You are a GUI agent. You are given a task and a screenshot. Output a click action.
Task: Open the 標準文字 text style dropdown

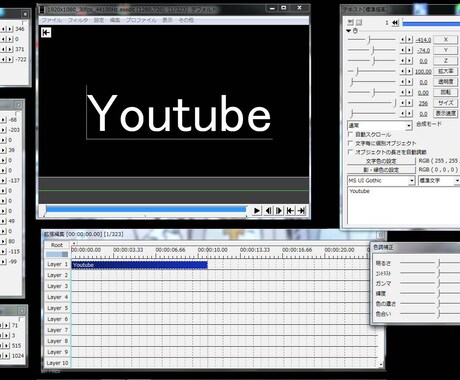tap(457, 181)
